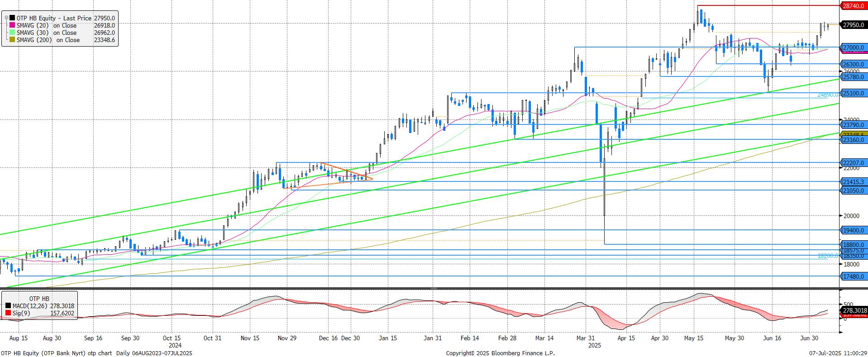
Task: Click the blue 25100.0 price level tag
Action: coord(854,93)
